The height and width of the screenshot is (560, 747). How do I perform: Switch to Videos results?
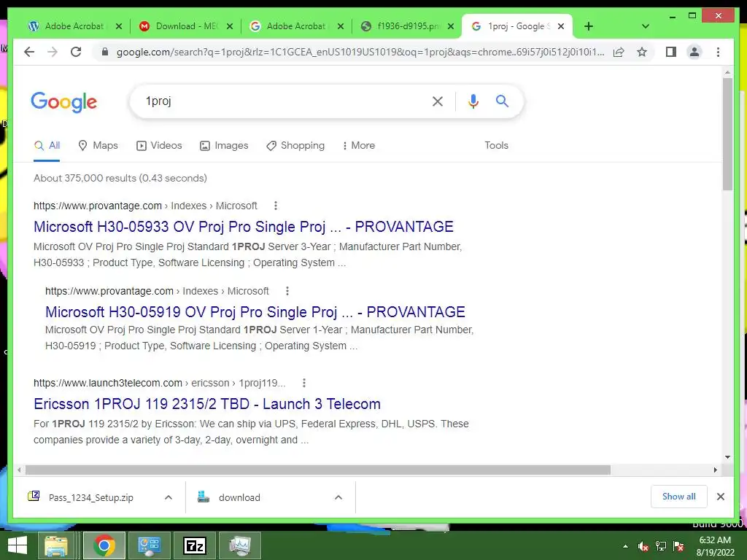pos(159,146)
